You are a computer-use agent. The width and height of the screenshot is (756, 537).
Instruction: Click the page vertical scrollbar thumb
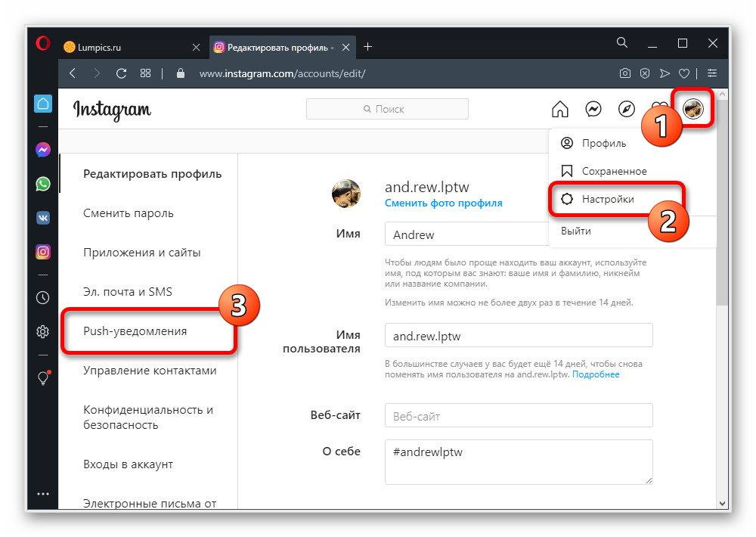tap(722, 203)
